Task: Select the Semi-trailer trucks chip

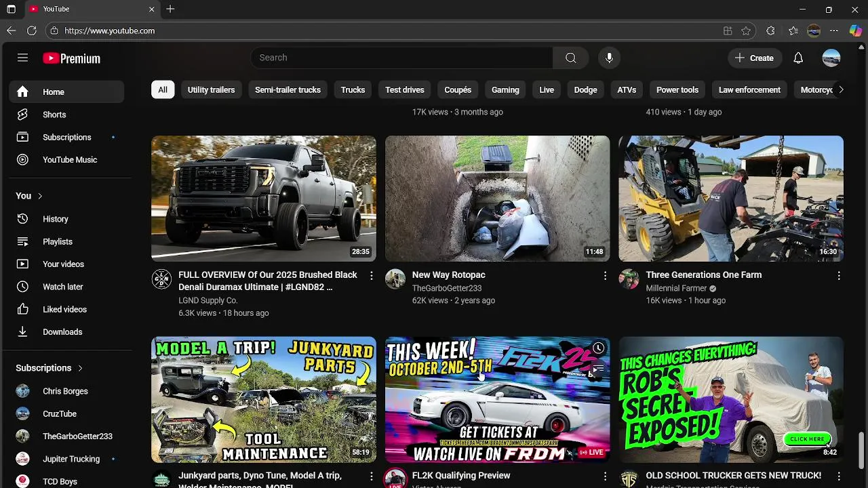Action: 288,89
